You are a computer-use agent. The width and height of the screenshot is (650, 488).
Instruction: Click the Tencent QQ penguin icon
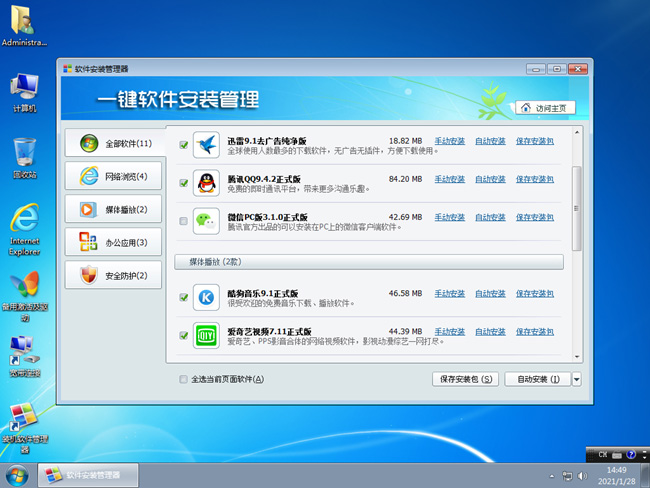tap(206, 183)
